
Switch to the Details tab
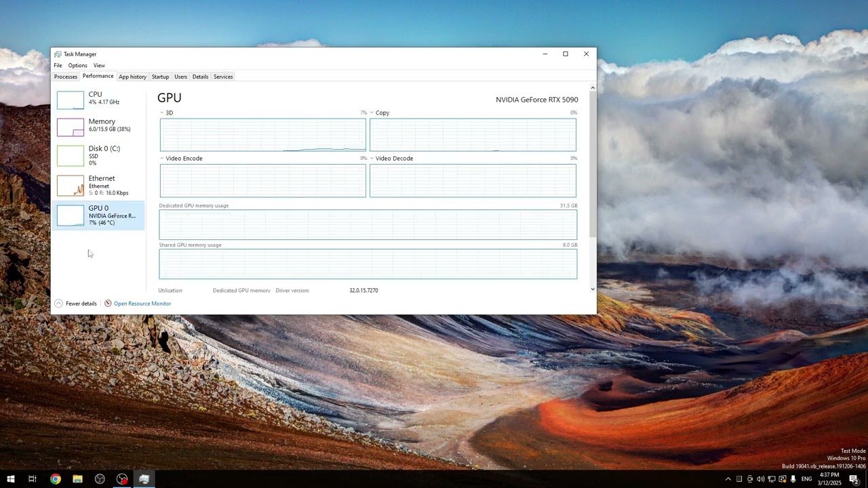(200, 77)
